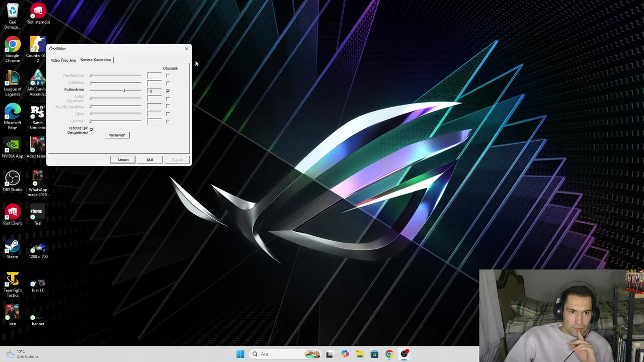Switch to OBS Studio in the taskbar
The width and height of the screenshot is (644, 362).
(x=404, y=354)
